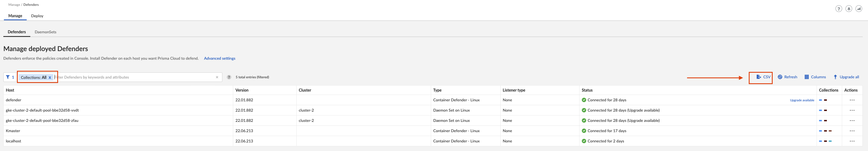Image resolution: width=868 pixels, height=151 pixels.
Task: Refresh the Defenders table
Action: point(787,77)
